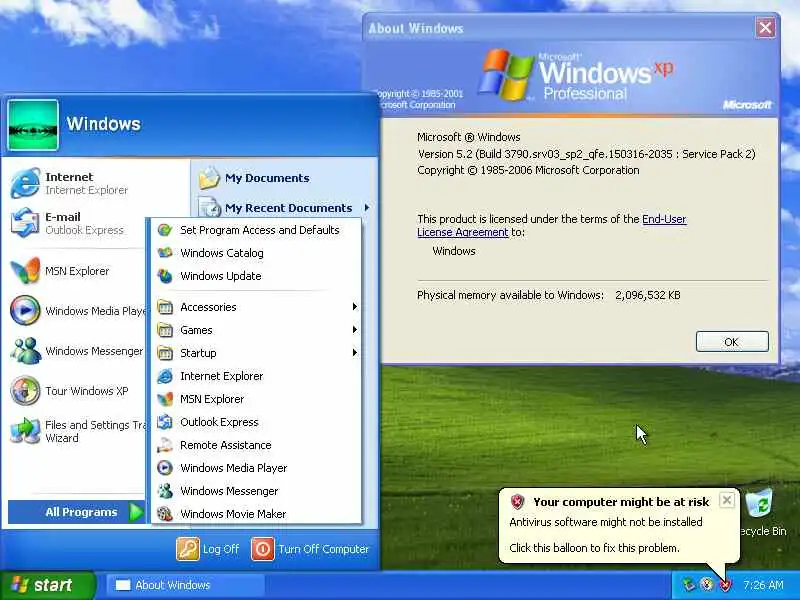Click the Log Off key icon
The width and height of the screenshot is (800, 600).
pos(188,549)
